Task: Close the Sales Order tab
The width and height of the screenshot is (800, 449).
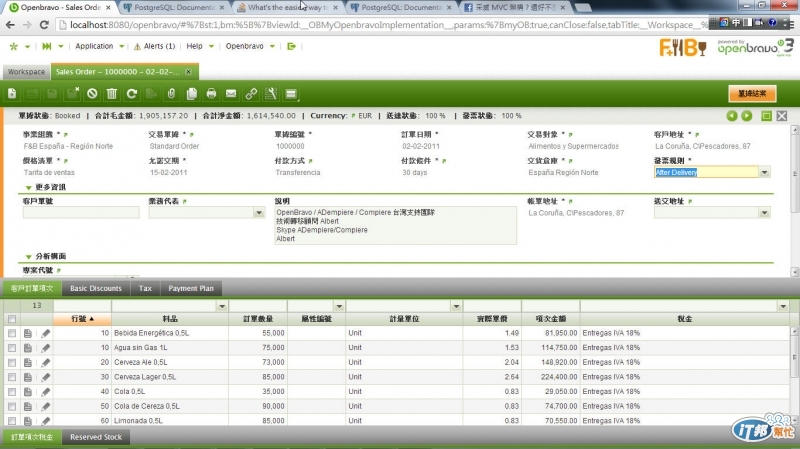Action: point(188,72)
